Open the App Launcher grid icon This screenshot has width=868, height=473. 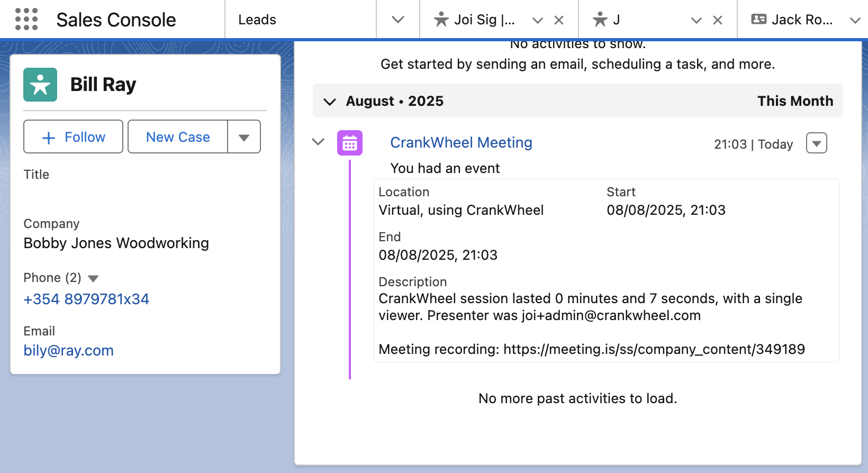pyautogui.click(x=26, y=20)
